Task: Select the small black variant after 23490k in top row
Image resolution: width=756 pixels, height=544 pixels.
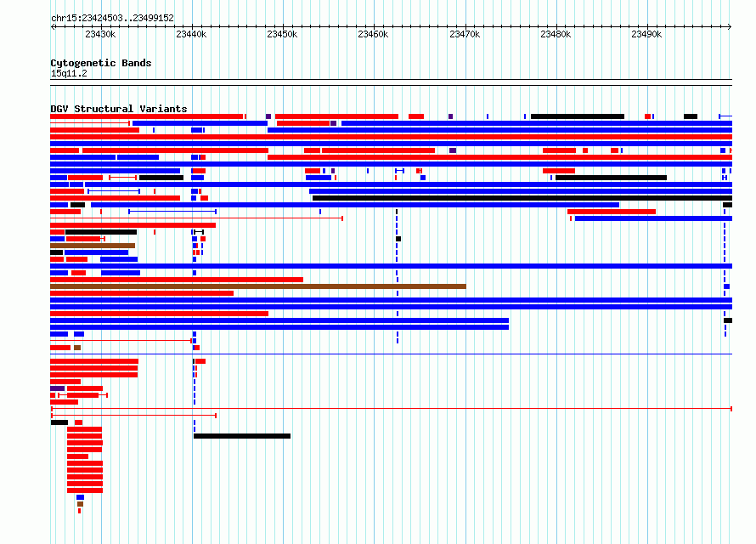Action: [x=691, y=116]
